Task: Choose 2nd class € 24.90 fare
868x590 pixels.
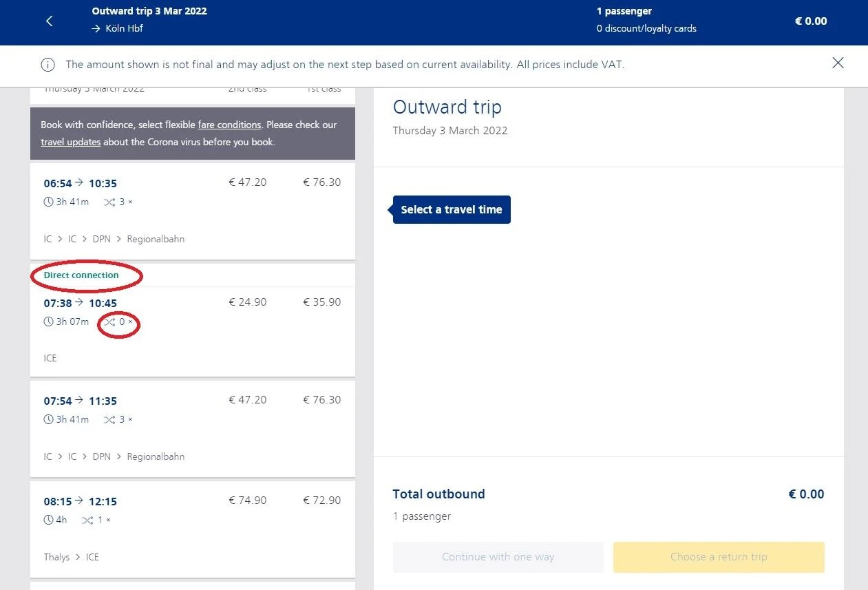Action: pos(248,302)
